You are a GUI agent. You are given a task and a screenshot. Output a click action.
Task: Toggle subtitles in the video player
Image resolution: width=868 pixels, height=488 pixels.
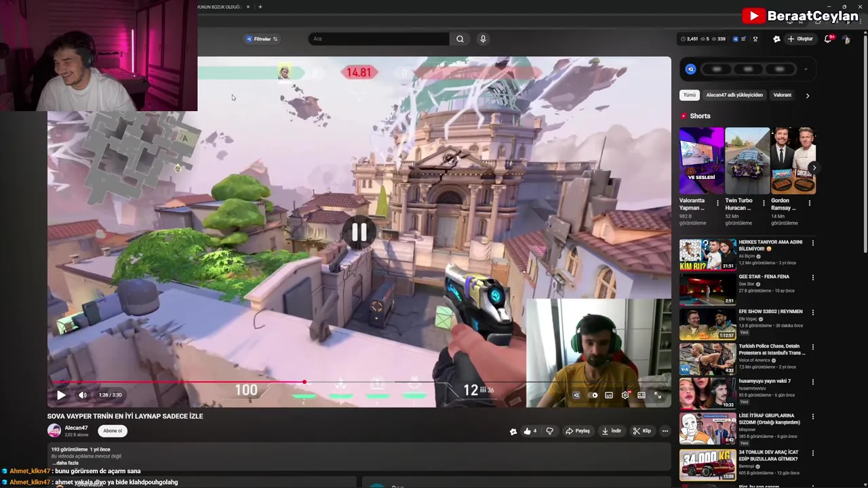(609, 395)
